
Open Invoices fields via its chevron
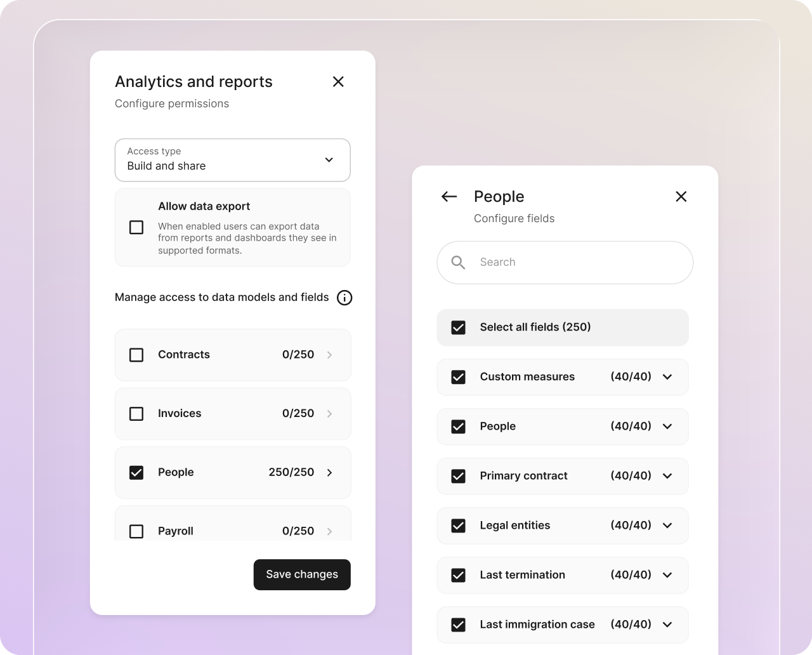[x=329, y=414]
